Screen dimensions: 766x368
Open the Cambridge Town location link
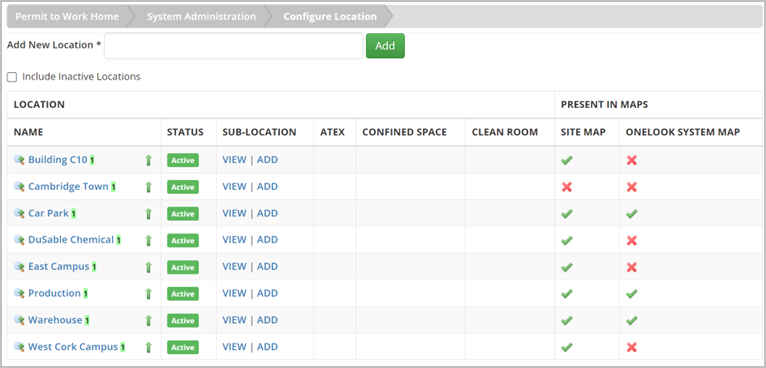tap(68, 187)
